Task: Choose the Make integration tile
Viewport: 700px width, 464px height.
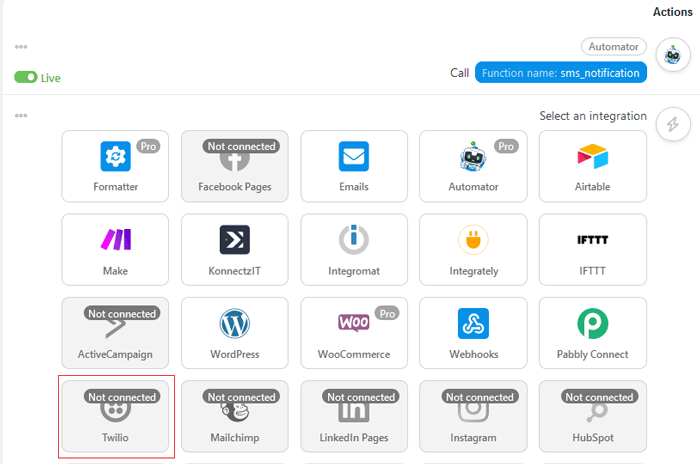Action: (x=115, y=250)
